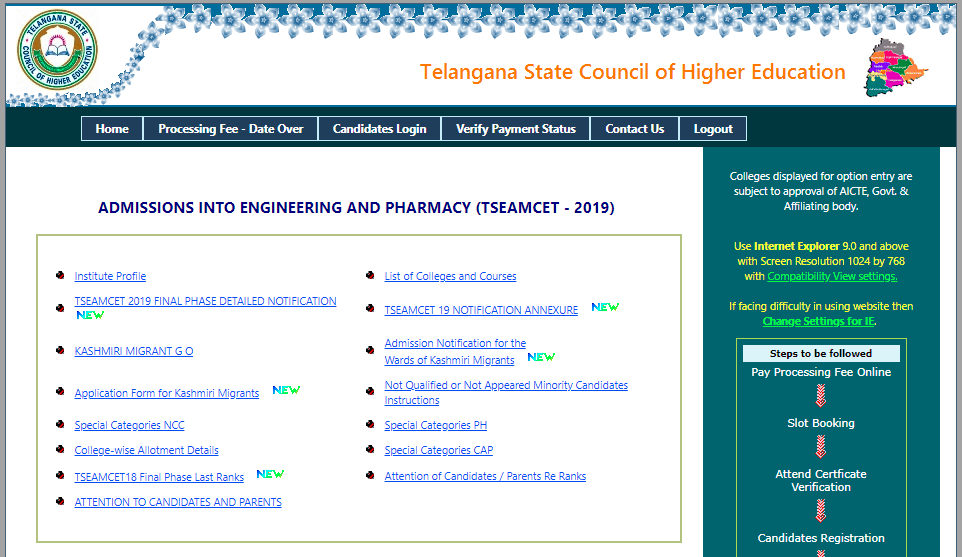Viewport: 962px width, 557px height.
Task: Click red arrow below Slot Booking
Action: click(x=821, y=445)
